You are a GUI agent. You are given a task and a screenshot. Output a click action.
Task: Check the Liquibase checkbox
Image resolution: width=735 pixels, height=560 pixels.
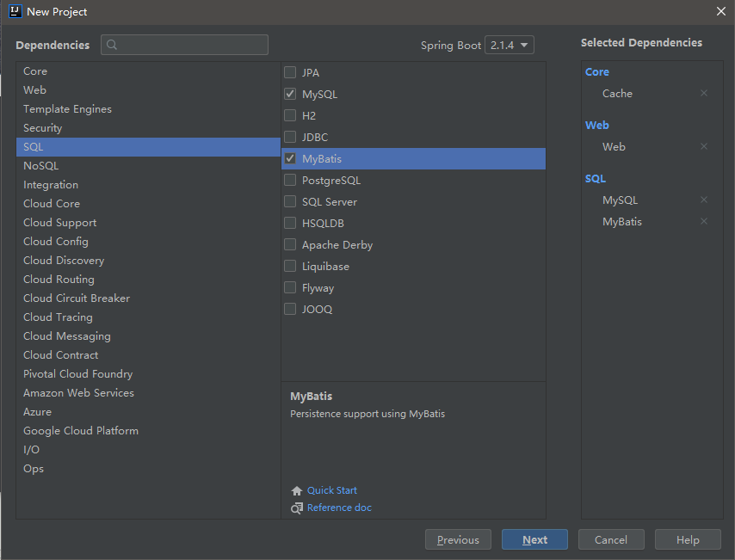290,266
